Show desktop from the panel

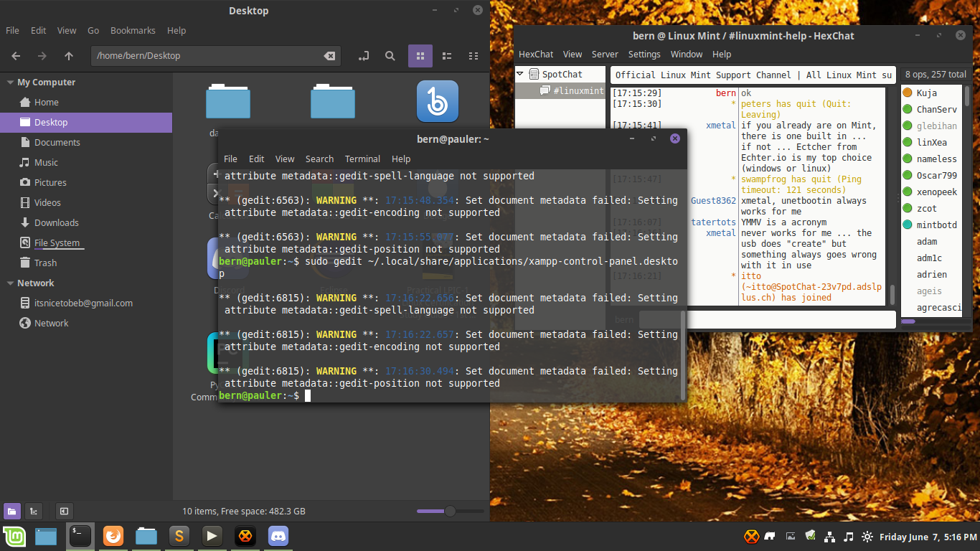47,536
